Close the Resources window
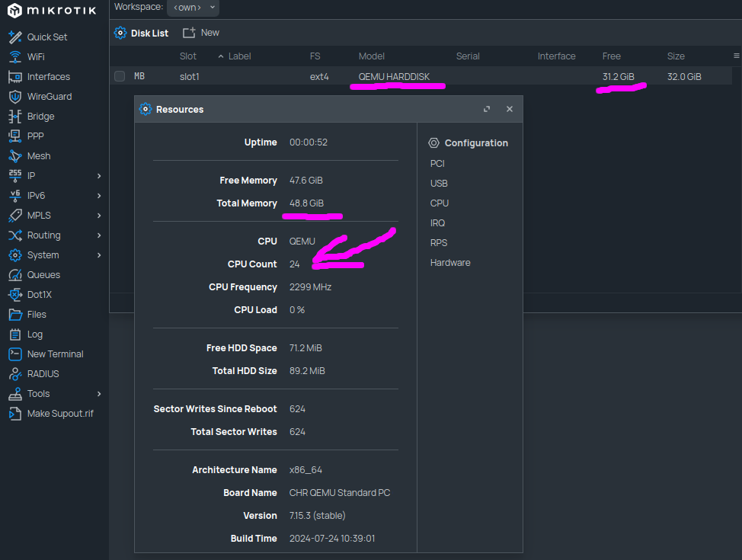Viewport: 742px width, 560px height. pos(510,110)
